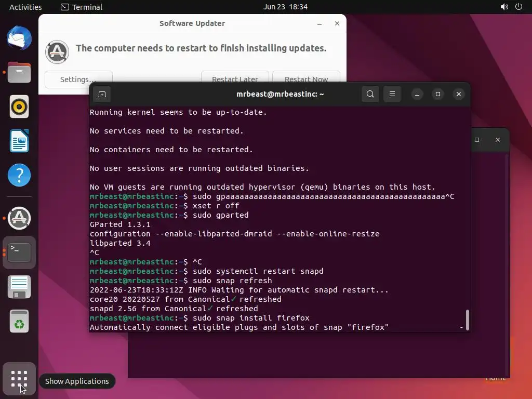Open a new tab in the terminal
The height and width of the screenshot is (399, 532).
pos(102,95)
